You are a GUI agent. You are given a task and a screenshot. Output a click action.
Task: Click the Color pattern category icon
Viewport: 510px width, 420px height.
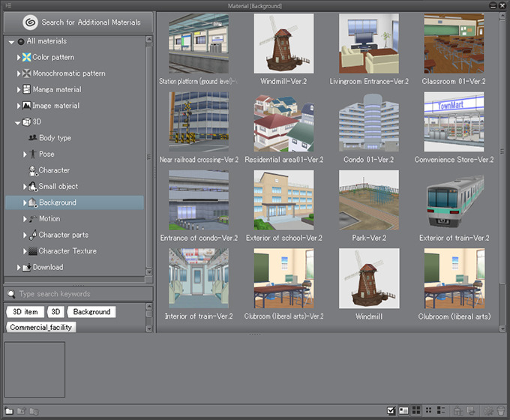27,57
